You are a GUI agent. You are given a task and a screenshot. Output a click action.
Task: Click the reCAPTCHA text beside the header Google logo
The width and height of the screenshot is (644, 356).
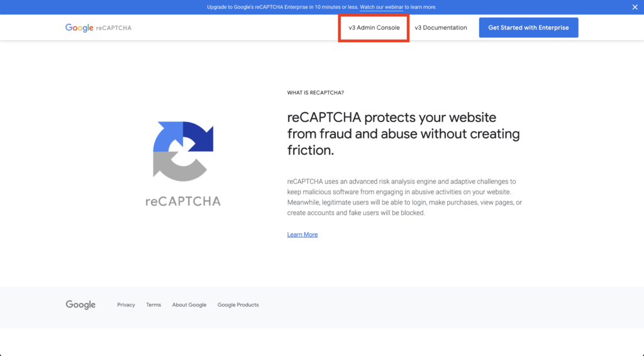point(114,28)
